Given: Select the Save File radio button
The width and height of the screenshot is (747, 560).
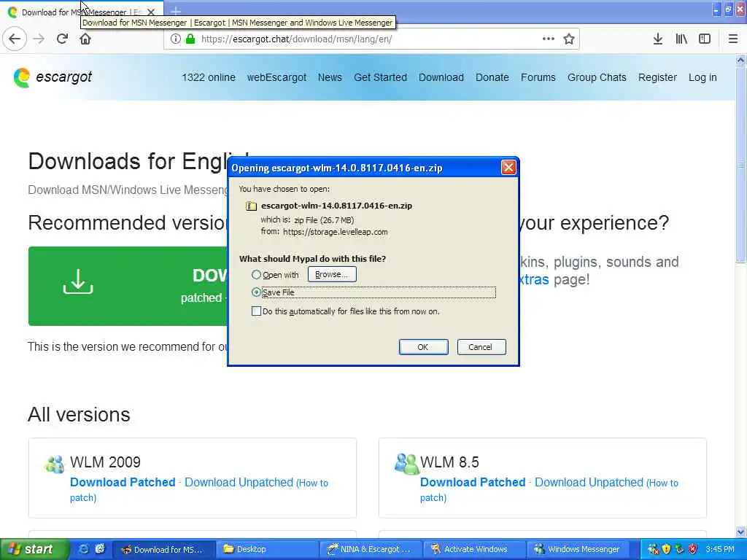Looking at the screenshot, I should tap(256, 292).
